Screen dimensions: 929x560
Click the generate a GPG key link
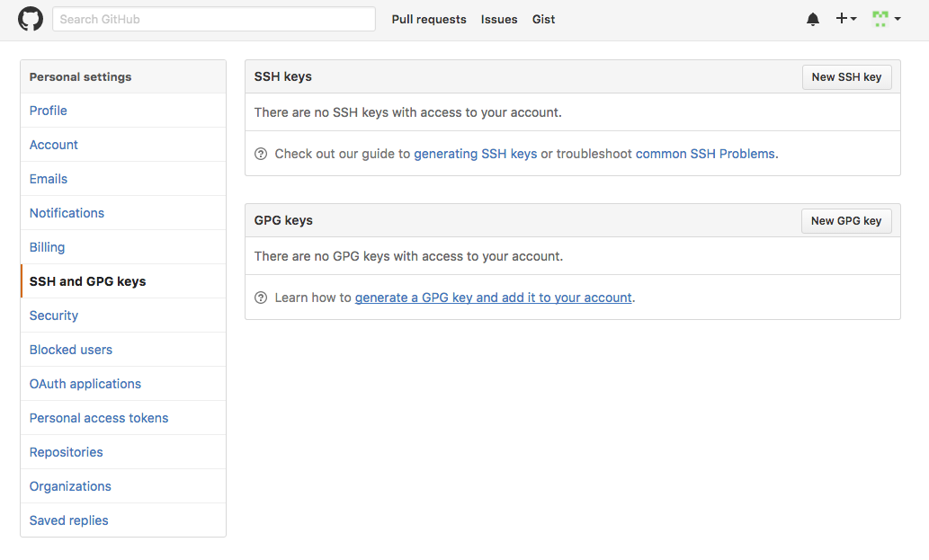pos(493,298)
